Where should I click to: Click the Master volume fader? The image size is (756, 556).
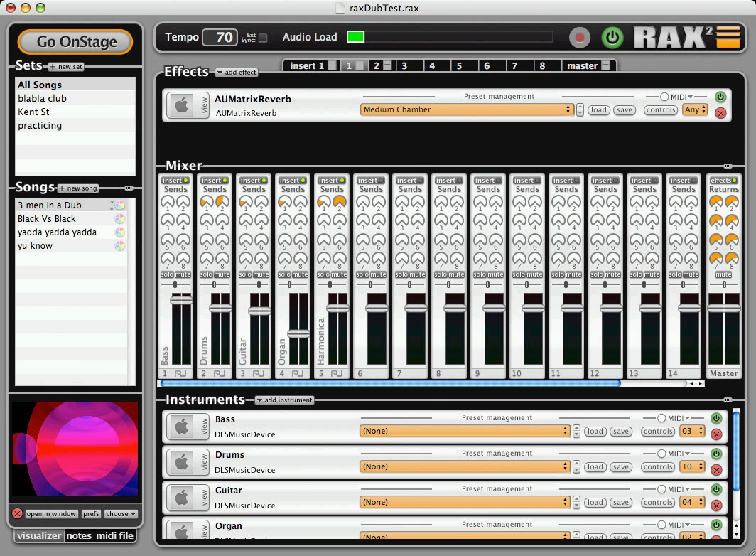(x=724, y=308)
